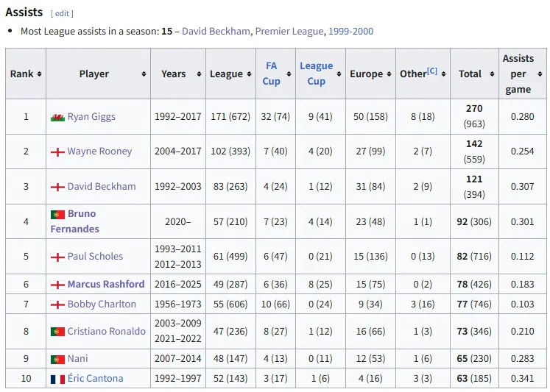This screenshot has width=550, height=392.
Task: Open the FA Cup header link
Action: point(271,74)
